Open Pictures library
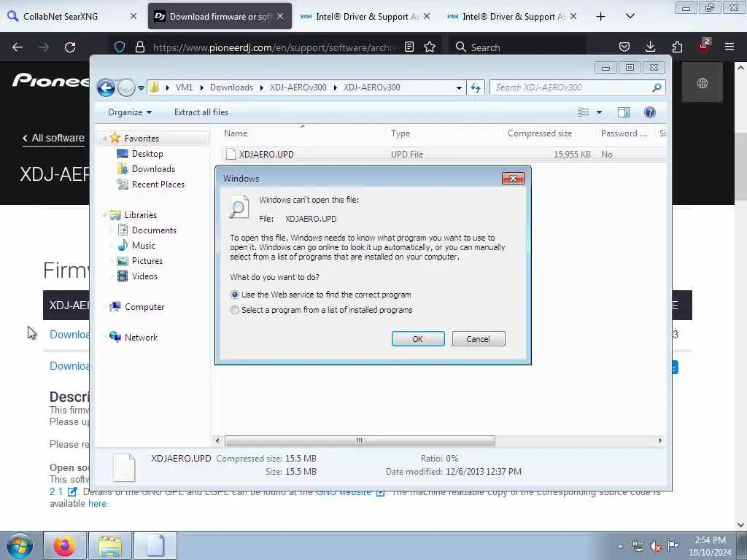The height and width of the screenshot is (560, 747). [147, 261]
